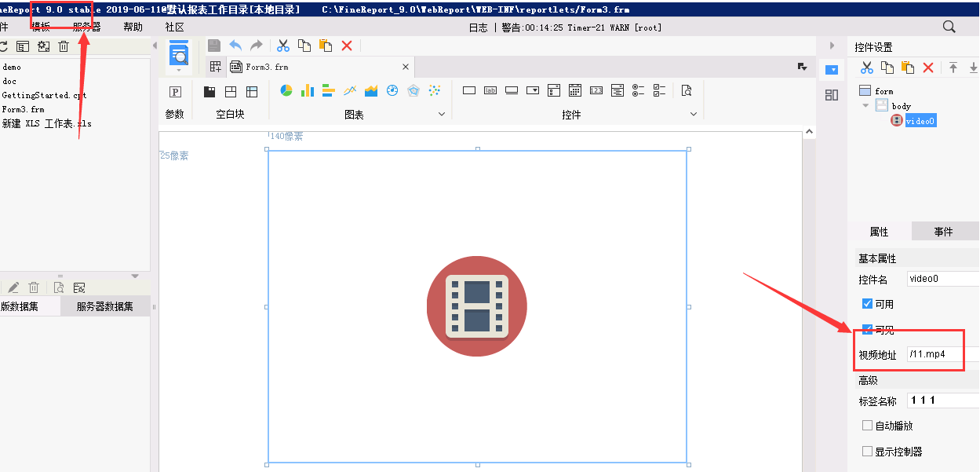Collapse the body node in widget tree
This screenshot has width=980, height=472.
(x=865, y=105)
